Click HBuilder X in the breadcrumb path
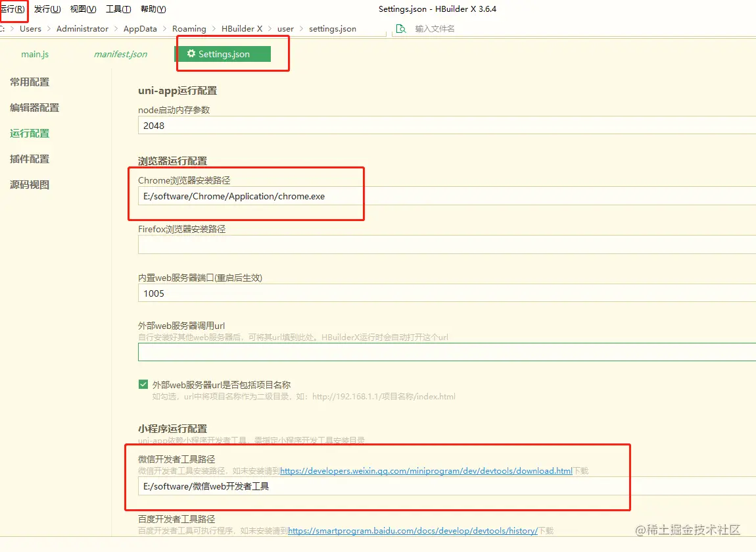Viewport: 756px width, 552px height. click(x=242, y=28)
